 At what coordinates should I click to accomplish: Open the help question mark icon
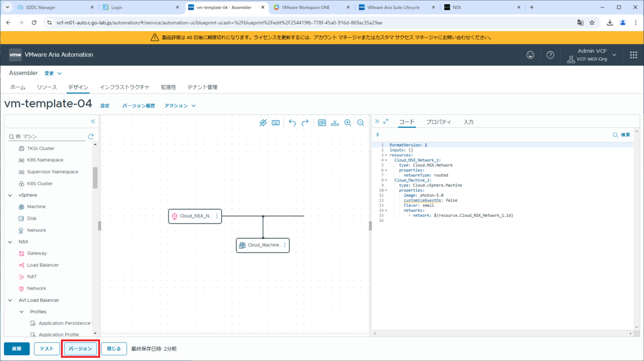click(x=550, y=55)
